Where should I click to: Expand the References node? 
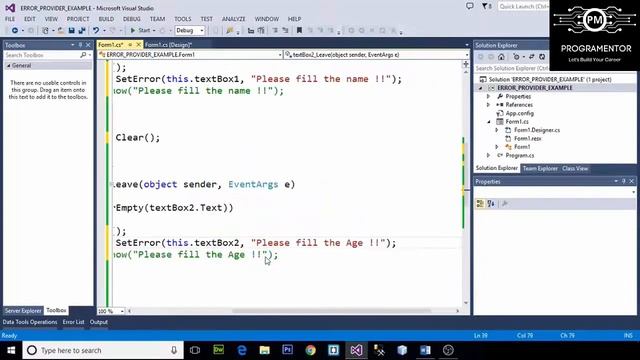[x=488, y=105]
